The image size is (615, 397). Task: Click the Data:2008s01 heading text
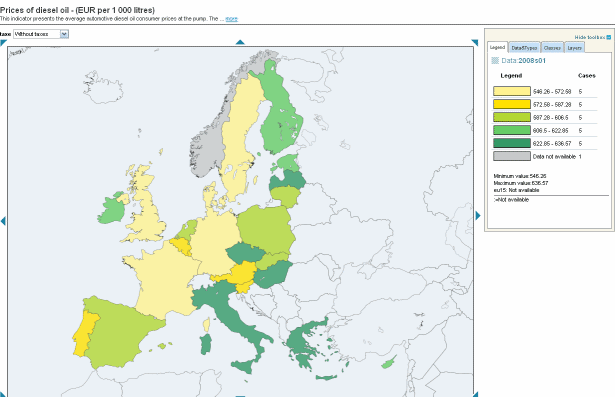(523, 60)
